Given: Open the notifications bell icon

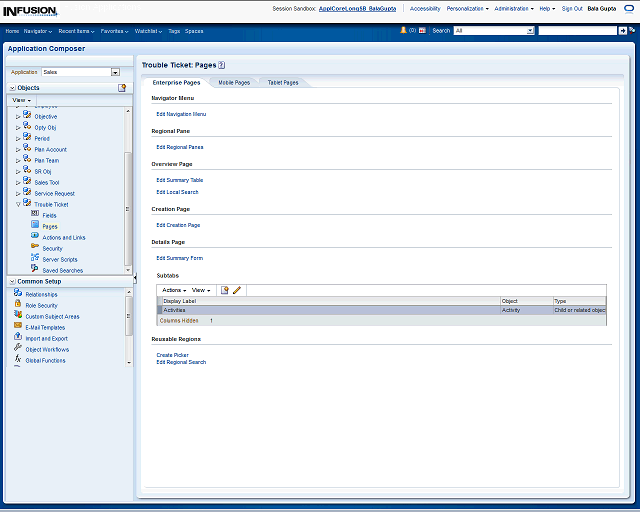Looking at the screenshot, I should (404, 31).
